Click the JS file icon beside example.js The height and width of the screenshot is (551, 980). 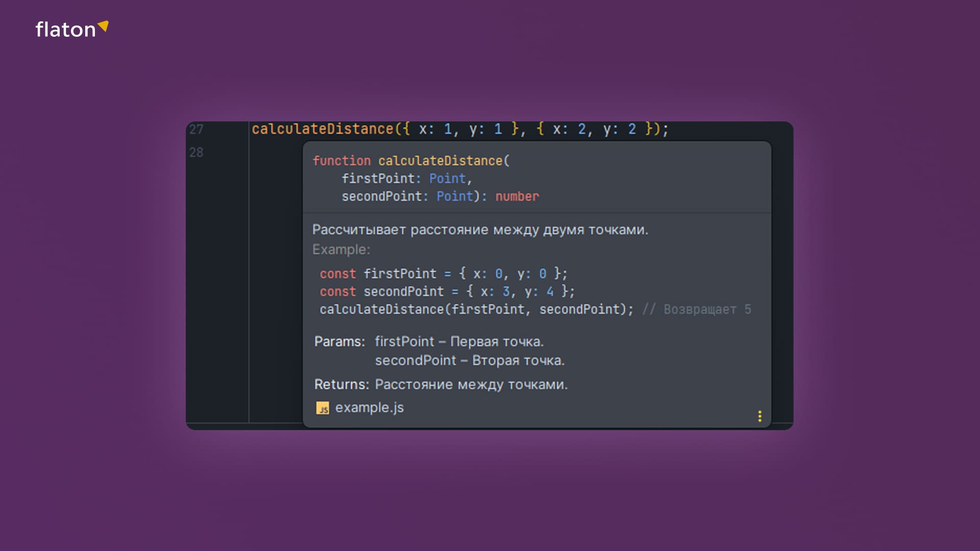coord(323,408)
